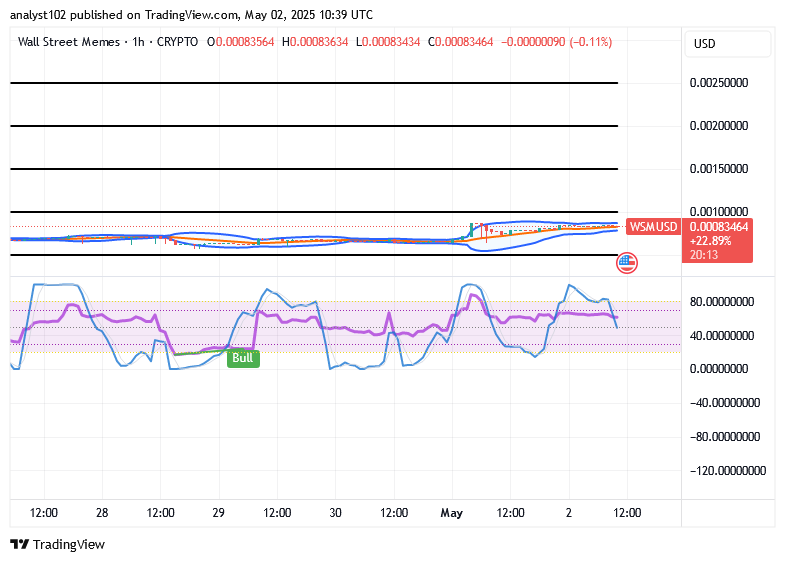The height and width of the screenshot is (562, 785).
Task: Click the 28 date marker on time axis
Action: point(102,513)
